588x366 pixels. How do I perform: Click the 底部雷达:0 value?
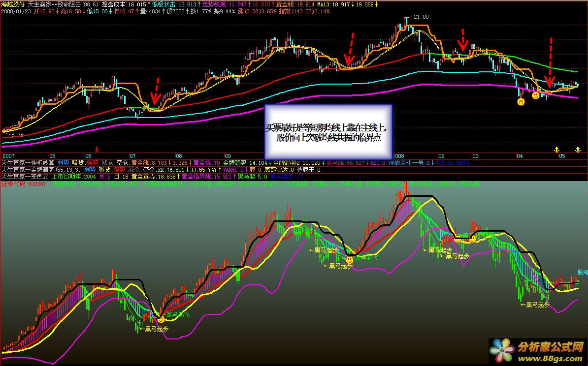pos(279,170)
